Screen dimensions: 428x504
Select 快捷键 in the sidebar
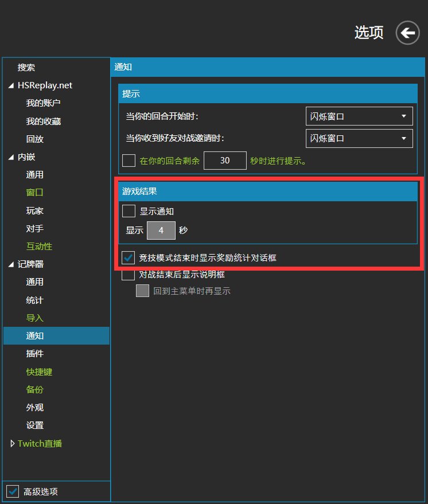coord(39,372)
